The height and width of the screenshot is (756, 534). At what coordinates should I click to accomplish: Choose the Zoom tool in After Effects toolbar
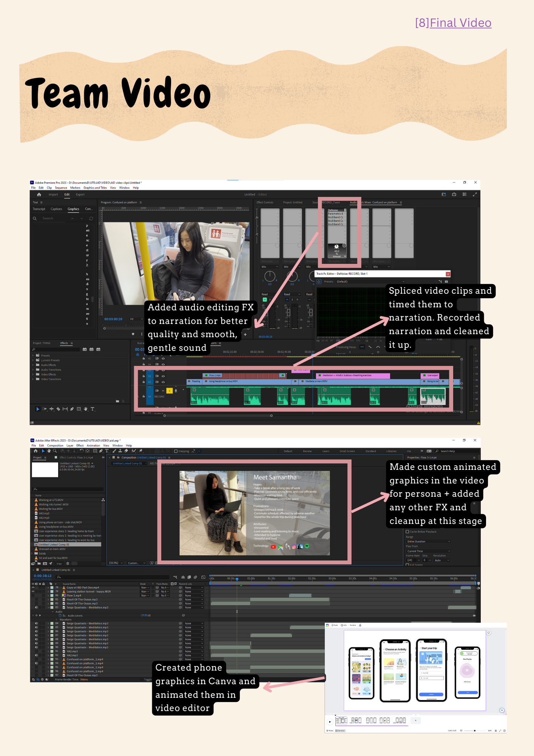(x=55, y=451)
